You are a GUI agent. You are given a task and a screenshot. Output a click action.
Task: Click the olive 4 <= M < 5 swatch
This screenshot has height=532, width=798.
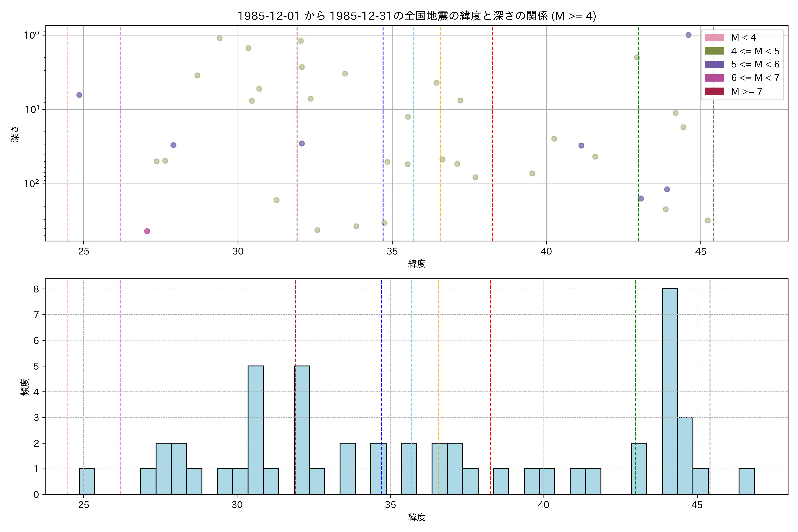pos(714,51)
